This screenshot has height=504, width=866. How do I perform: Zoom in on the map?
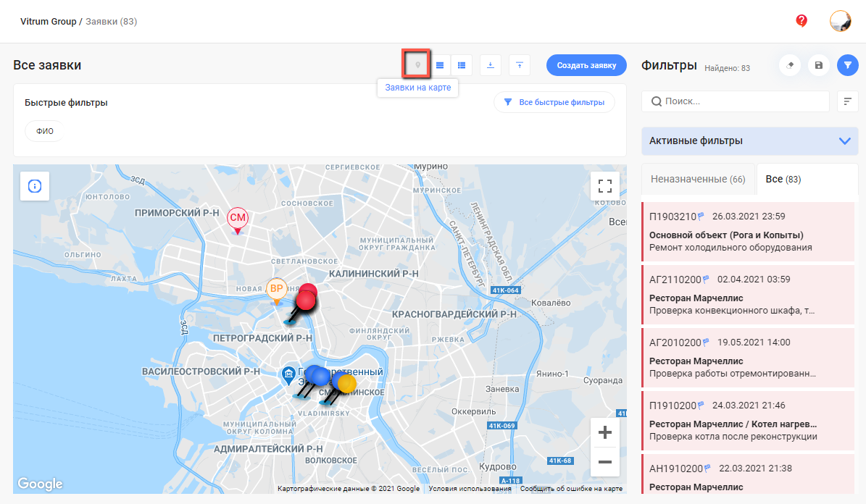pyautogui.click(x=605, y=432)
